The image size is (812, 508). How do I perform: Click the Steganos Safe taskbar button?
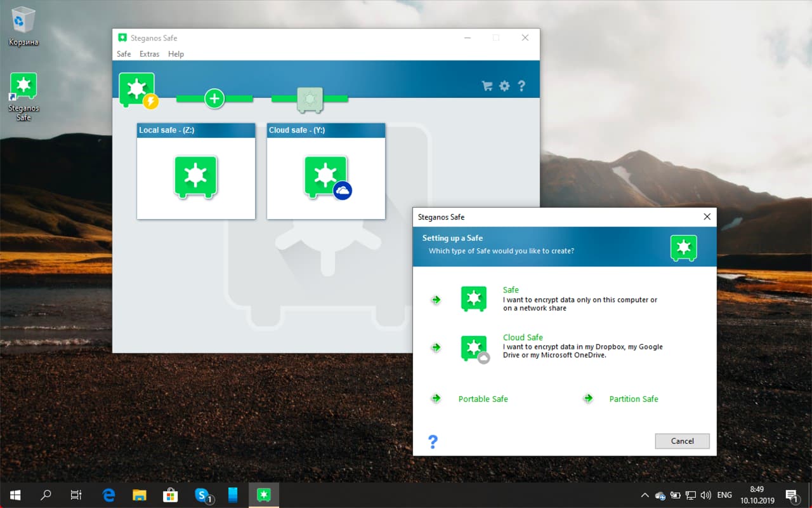263,495
